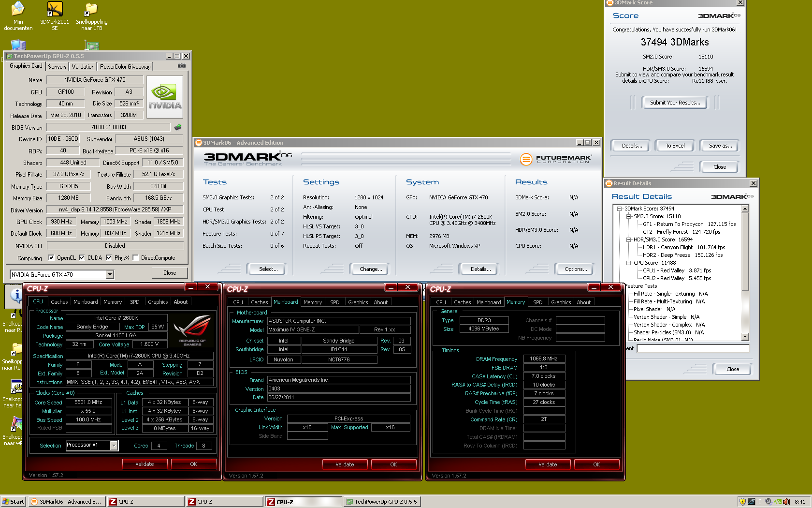Click the Republic of Gamers logo in CPU-Z

pos(192,330)
